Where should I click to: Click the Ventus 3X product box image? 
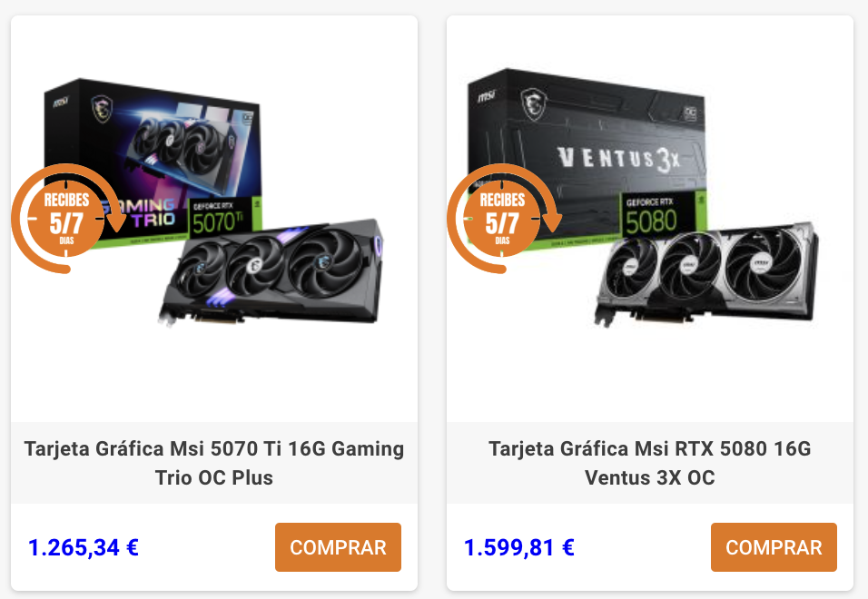coord(587,160)
